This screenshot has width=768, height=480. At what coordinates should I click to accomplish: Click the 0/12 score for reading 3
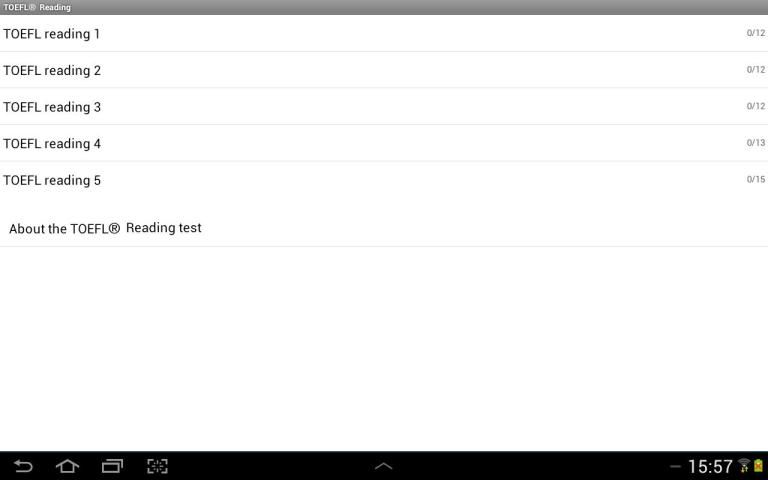[x=756, y=106]
